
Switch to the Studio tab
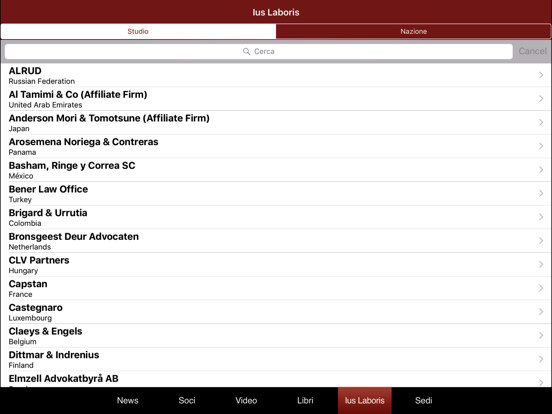point(138,31)
